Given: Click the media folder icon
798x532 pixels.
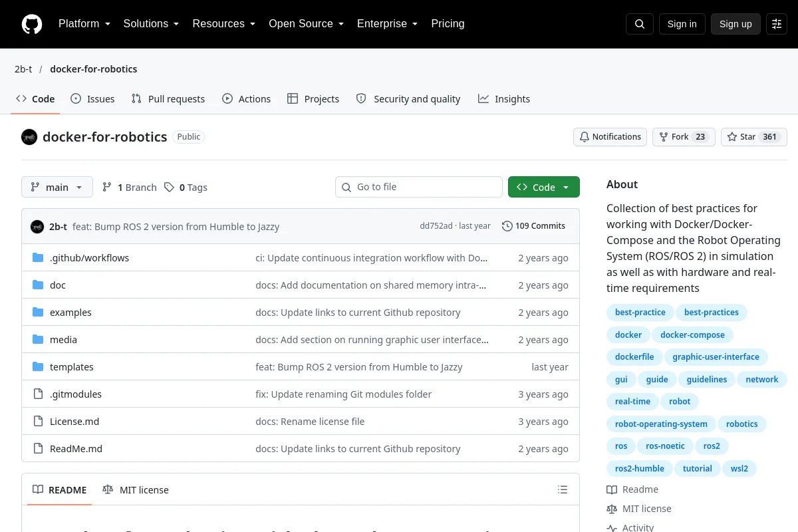Looking at the screenshot, I should 38,340.
